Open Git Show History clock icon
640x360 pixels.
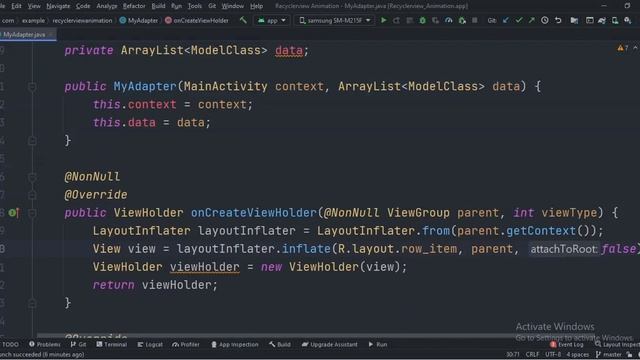(x=545, y=20)
